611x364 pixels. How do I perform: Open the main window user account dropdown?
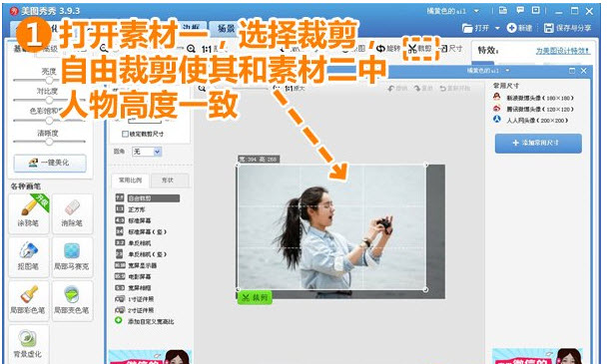(476, 11)
